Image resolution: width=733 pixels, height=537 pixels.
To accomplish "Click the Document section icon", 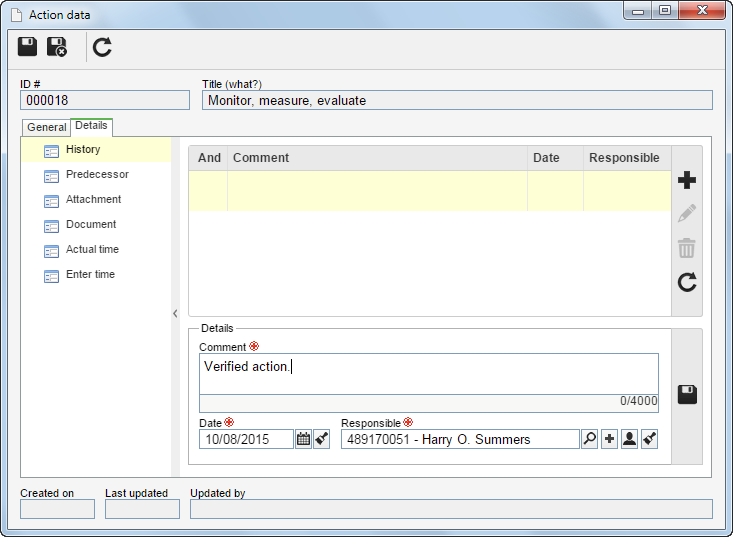I will coord(51,227).
